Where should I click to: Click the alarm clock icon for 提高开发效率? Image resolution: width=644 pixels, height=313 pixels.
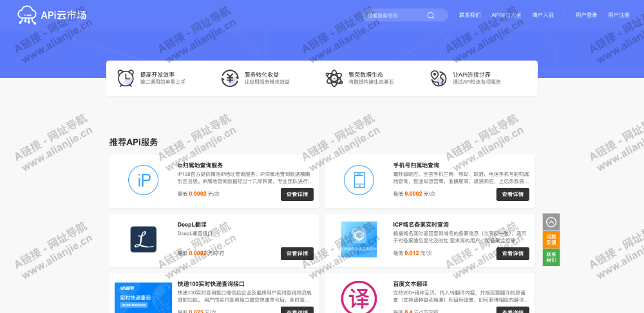(126, 78)
